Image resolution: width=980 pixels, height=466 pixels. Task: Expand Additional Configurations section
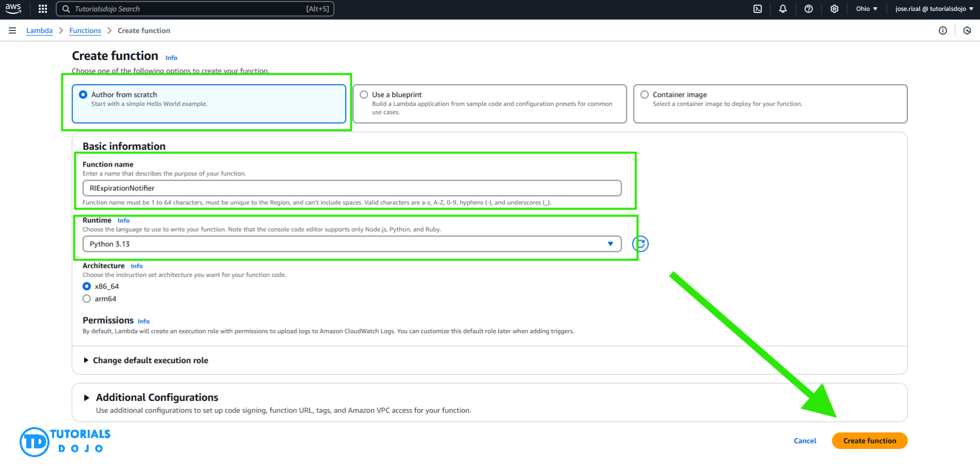click(x=151, y=397)
